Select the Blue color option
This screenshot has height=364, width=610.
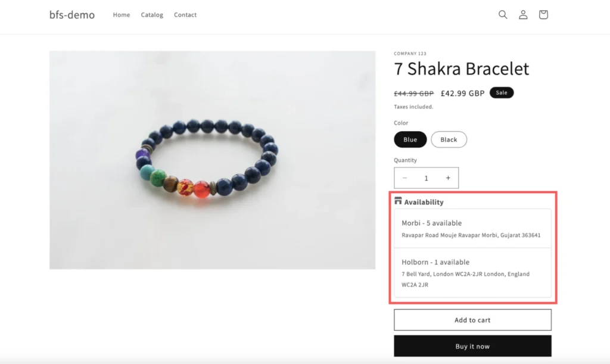[x=410, y=139]
